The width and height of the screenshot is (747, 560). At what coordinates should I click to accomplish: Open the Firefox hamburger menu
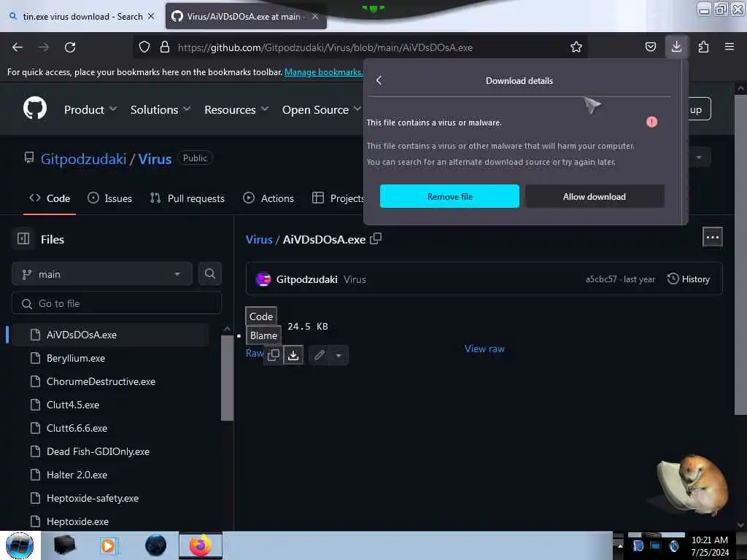coord(729,47)
